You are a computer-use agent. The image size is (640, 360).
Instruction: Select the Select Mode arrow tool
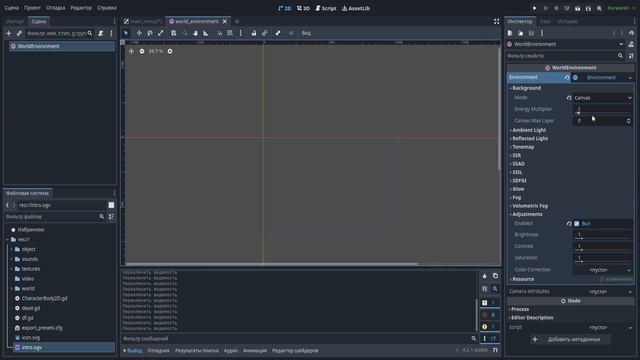pyautogui.click(x=126, y=33)
